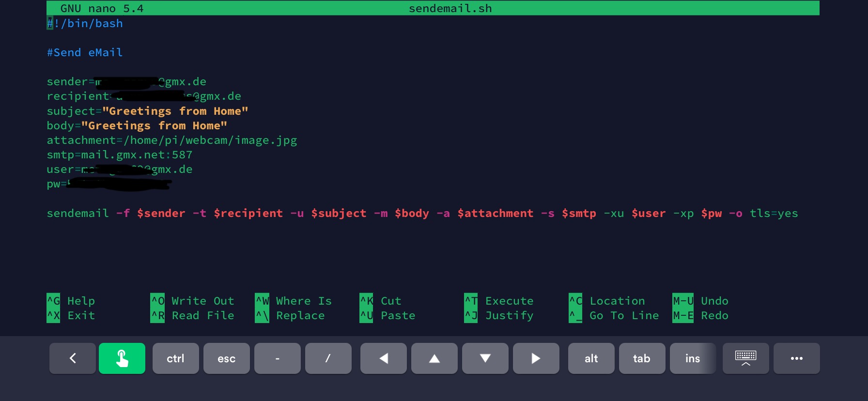Tap the dash key
The width and height of the screenshot is (868, 401).
coord(278,358)
